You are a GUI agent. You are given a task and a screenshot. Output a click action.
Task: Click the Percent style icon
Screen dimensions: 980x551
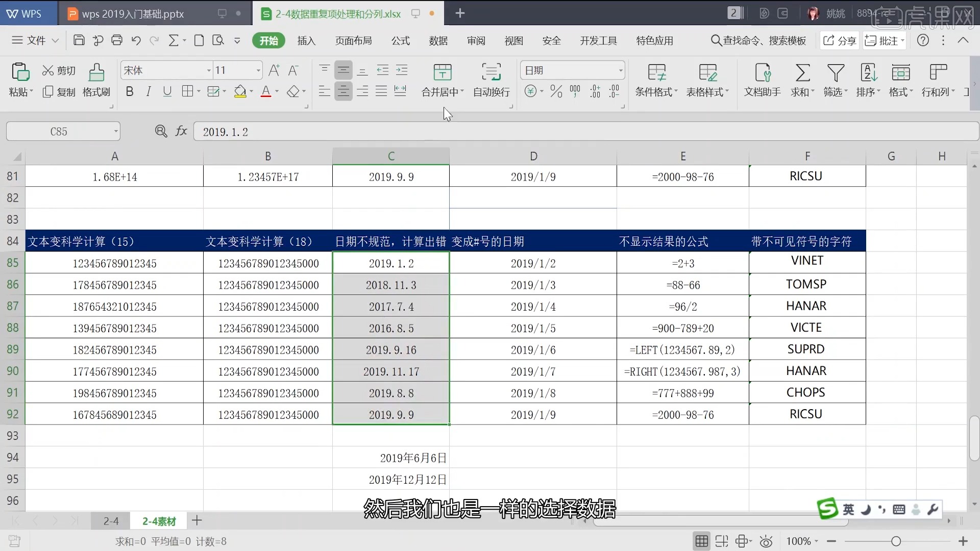pos(556,92)
